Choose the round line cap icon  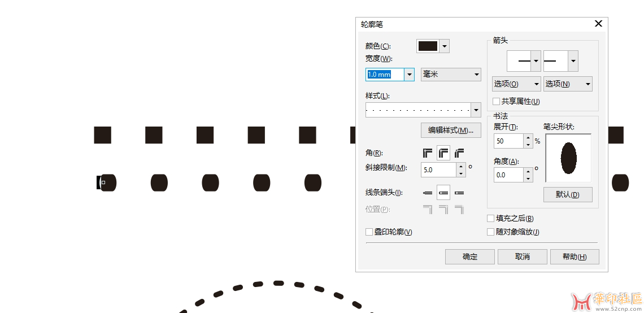tap(443, 193)
